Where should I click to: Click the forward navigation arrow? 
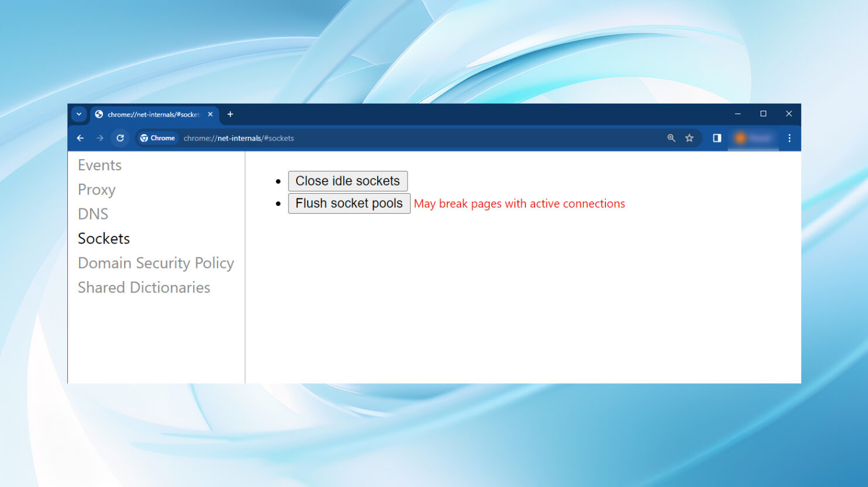coord(100,138)
